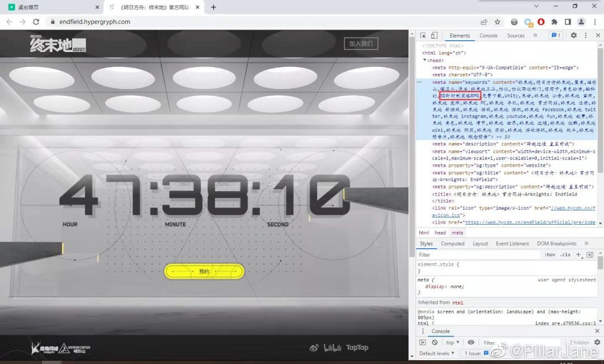Screen dimensions: 604x364
Task: Select the DOM Breakpoints sidebar tab
Action: [556, 243]
